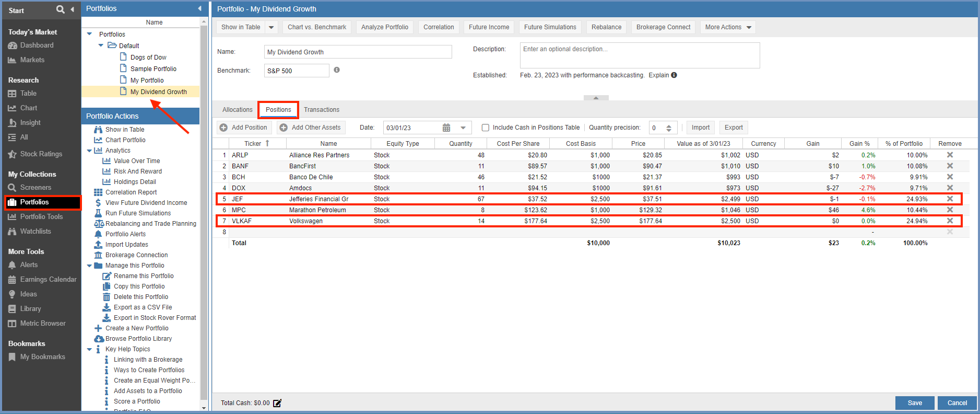980x414 pixels.
Task: Collapse the Analytics group in Portfolio Actions
Action: click(x=89, y=151)
